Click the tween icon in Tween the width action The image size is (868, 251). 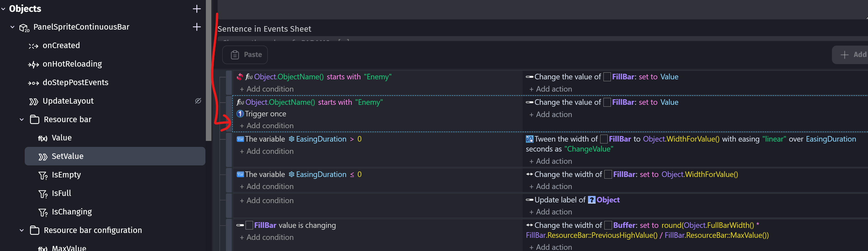point(529,139)
